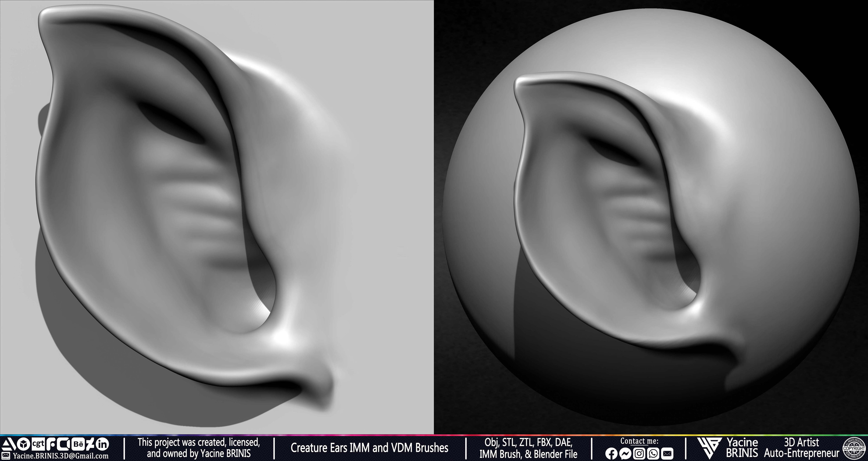The height and width of the screenshot is (461, 868).
Task: Click the Instagram contact icon
Action: coord(639,454)
